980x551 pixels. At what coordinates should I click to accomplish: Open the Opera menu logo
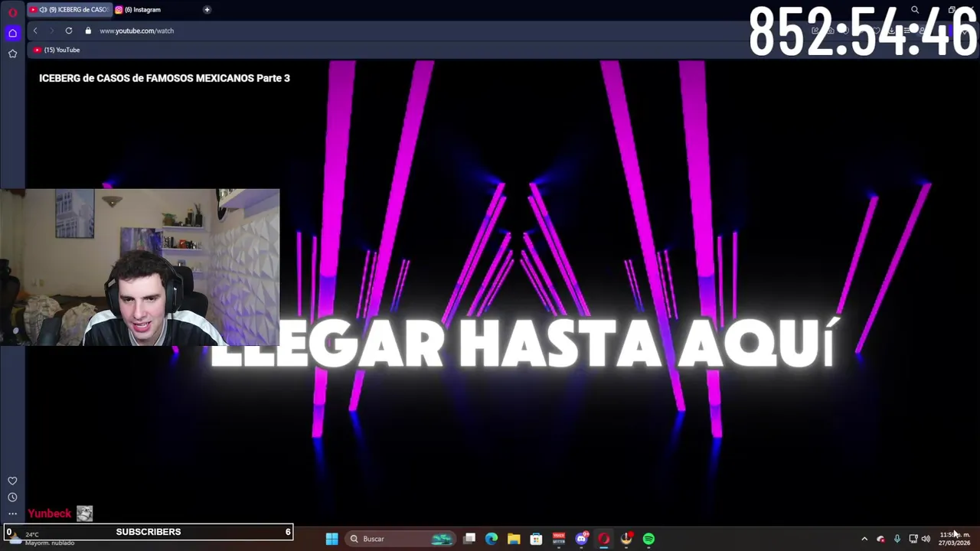pyautogui.click(x=12, y=11)
